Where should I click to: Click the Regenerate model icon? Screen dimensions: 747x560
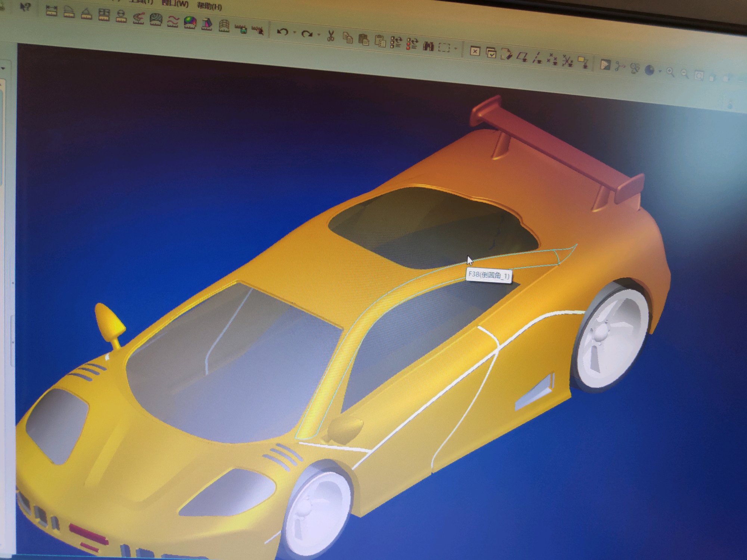pos(396,42)
